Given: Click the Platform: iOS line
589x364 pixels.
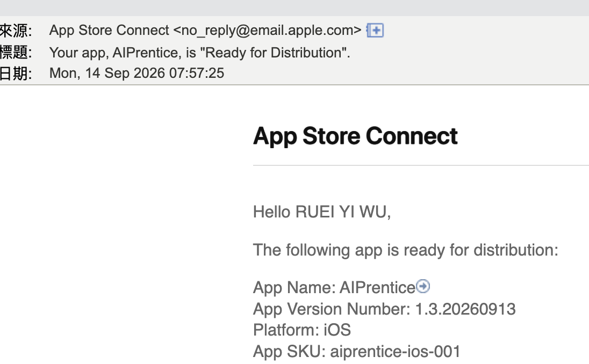Looking at the screenshot, I should (x=302, y=330).
